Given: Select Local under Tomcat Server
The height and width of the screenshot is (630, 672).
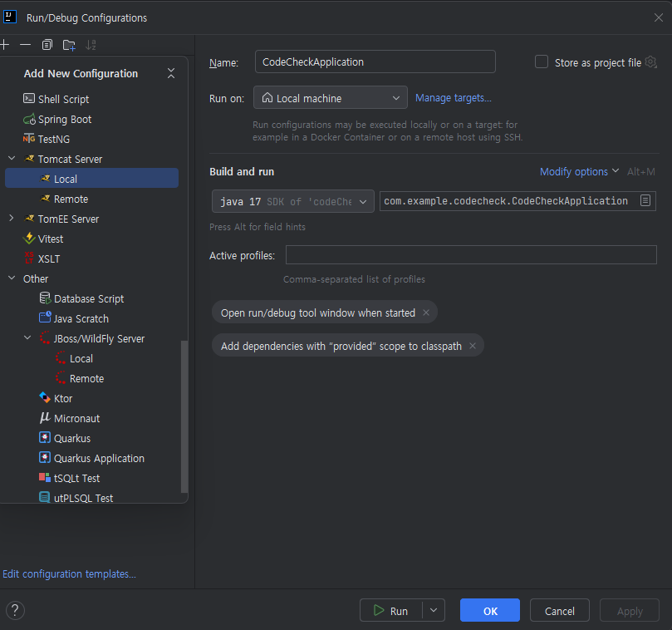Looking at the screenshot, I should tap(91, 179).
